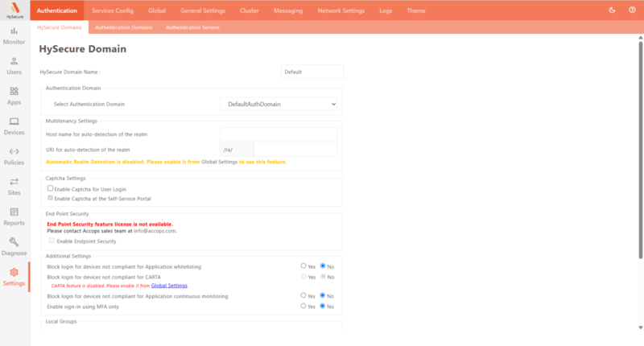Switch to Global tab
The width and height of the screenshot is (644, 346).
[157, 10]
